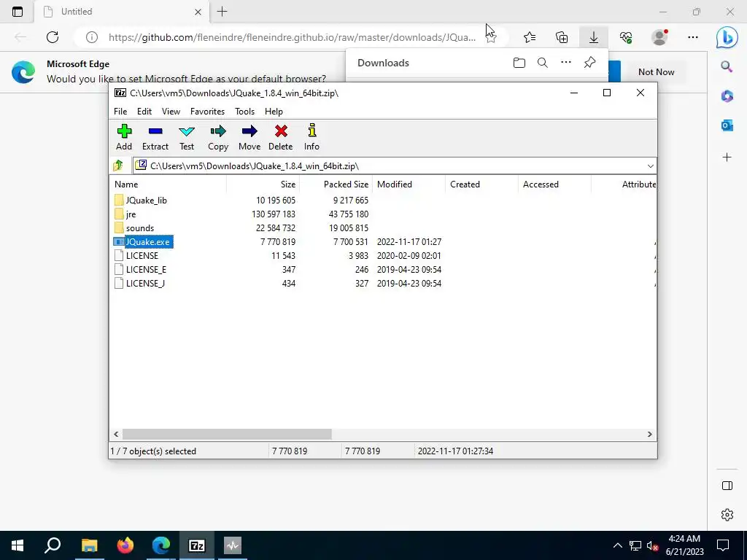Open Edge Collections icon

click(x=562, y=37)
